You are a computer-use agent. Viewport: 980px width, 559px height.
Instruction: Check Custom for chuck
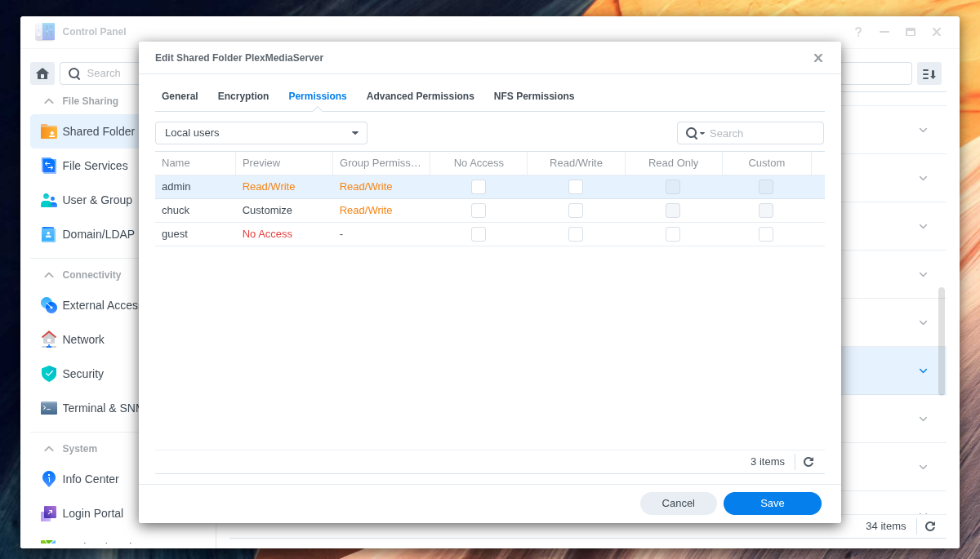click(x=766, y=211)
